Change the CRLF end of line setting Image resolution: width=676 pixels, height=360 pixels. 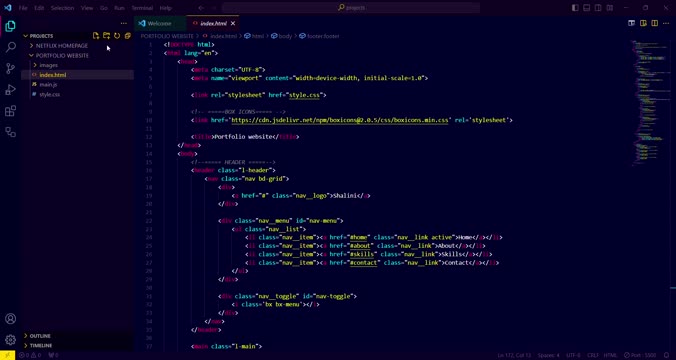click(592, 355)
